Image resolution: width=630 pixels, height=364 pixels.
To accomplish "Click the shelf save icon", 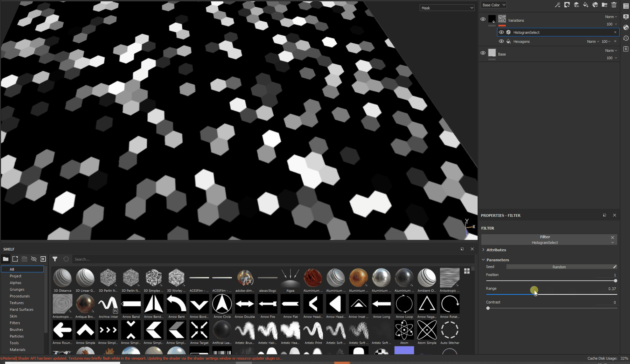I will pos(24,259).
